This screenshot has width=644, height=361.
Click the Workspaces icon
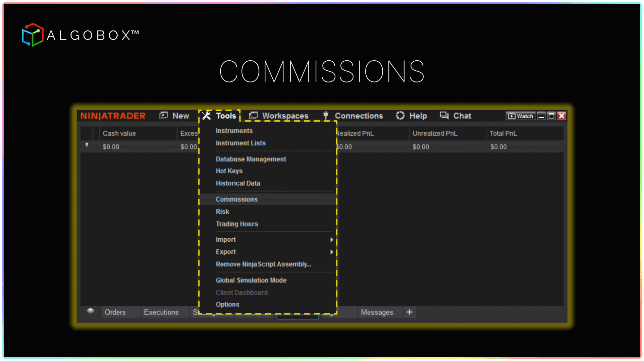[253, 116]
